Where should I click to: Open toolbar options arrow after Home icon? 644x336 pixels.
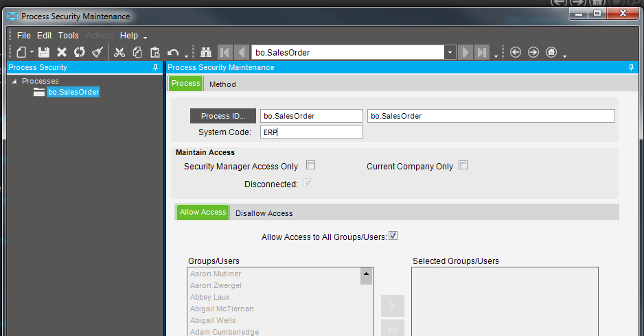click(x=565, y=56)
